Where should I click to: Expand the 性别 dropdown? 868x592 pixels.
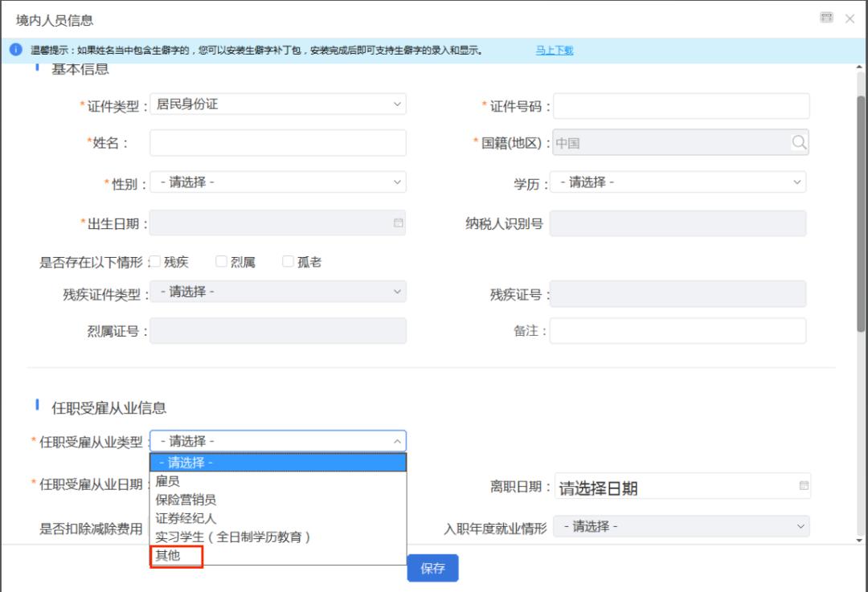pyautogui.click(x=277, y=182)
